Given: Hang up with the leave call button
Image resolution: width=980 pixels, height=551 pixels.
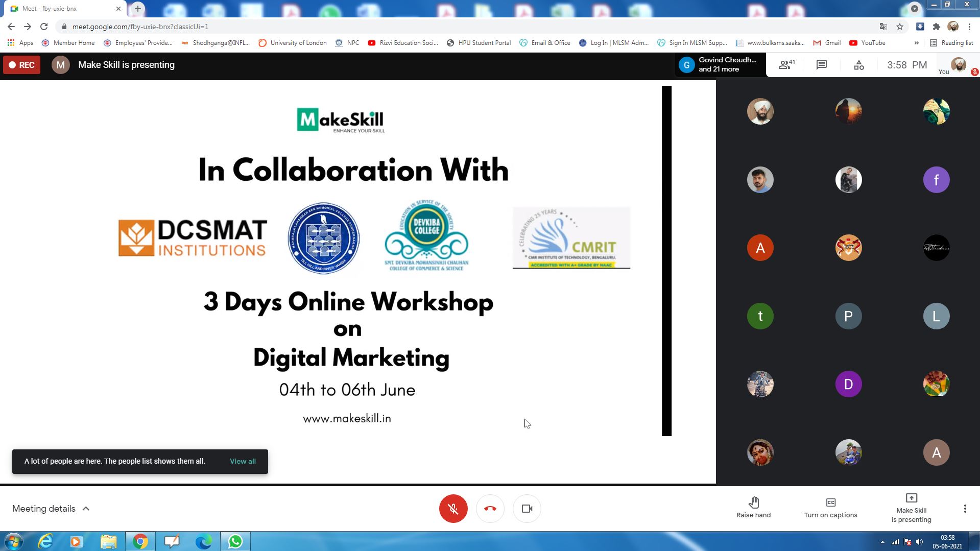Looking at the screenshot, I should pyautogui.click(x=490, y=509).
